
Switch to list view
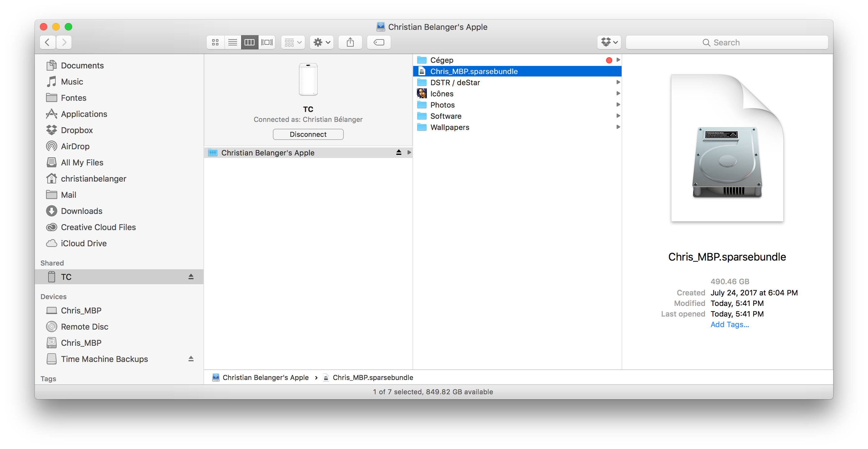pos(232,42)
